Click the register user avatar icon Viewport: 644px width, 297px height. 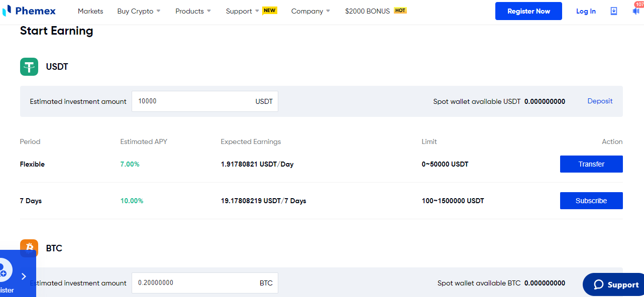[4, 270]
